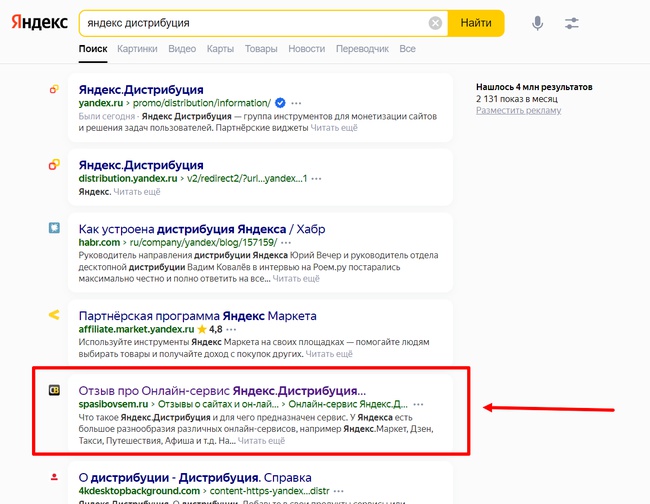Viewport: 650px width, 504px height.
Task: Click favicon of distribution.yandex.ru result
Action: (54, 165)
